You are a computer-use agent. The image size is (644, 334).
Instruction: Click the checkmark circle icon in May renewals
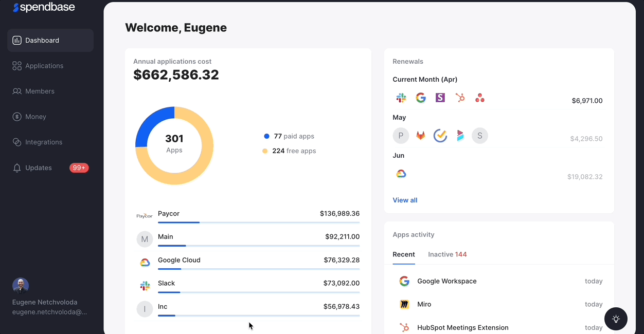[x=440, y=136]
